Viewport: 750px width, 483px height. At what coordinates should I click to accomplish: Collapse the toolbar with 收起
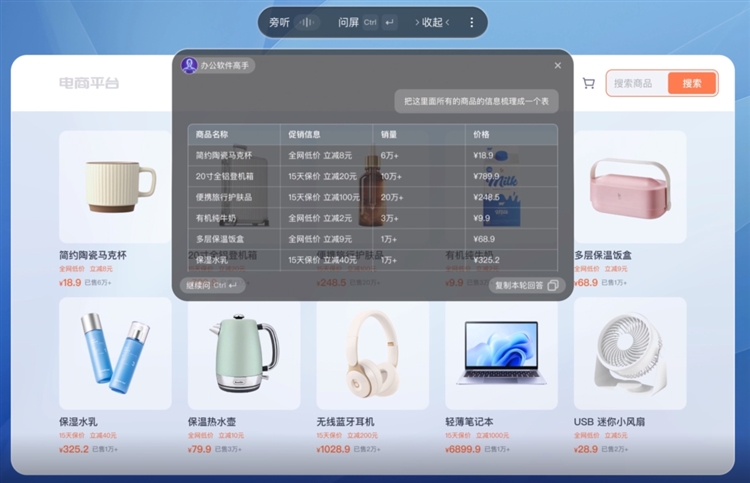432,22
